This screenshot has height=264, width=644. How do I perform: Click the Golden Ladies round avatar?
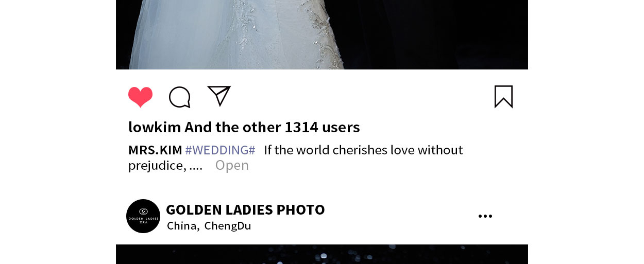click(143, 216)
